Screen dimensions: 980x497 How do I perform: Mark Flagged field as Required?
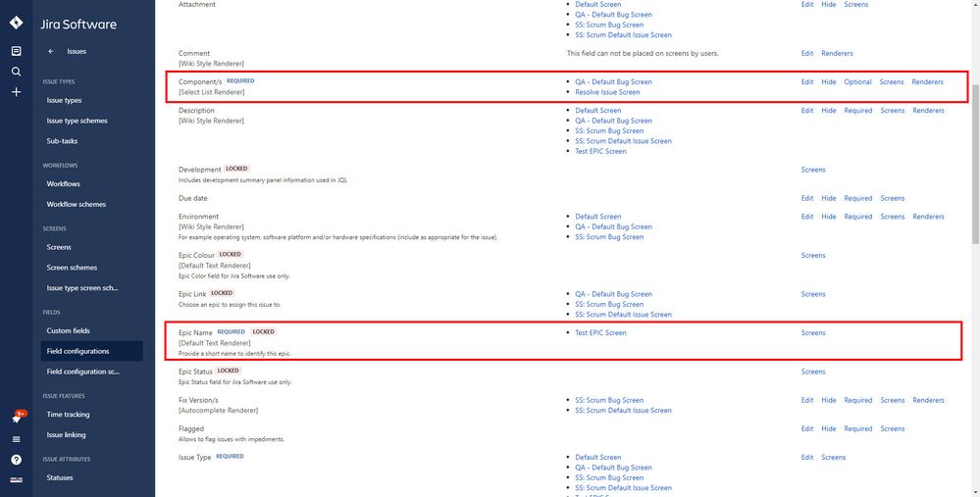tap(858, 429)
